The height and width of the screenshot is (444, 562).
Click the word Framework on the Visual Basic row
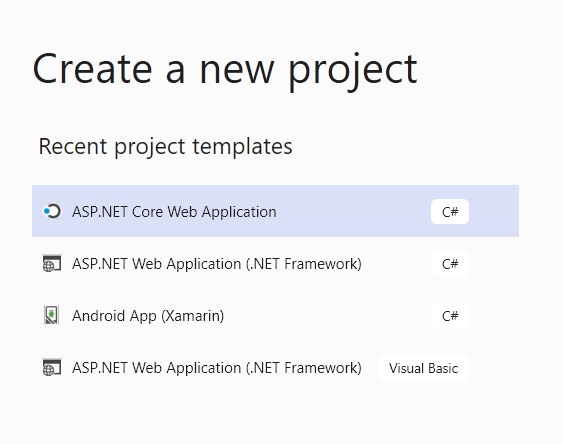323,368
